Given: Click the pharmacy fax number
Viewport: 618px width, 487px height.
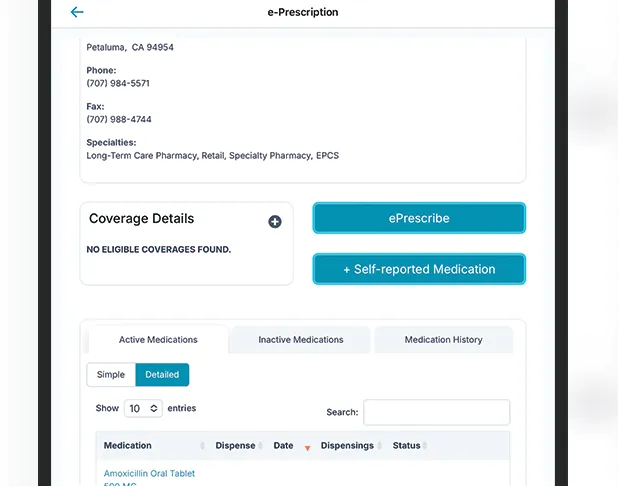Looking at the screenshot, I should click(118, 119).
